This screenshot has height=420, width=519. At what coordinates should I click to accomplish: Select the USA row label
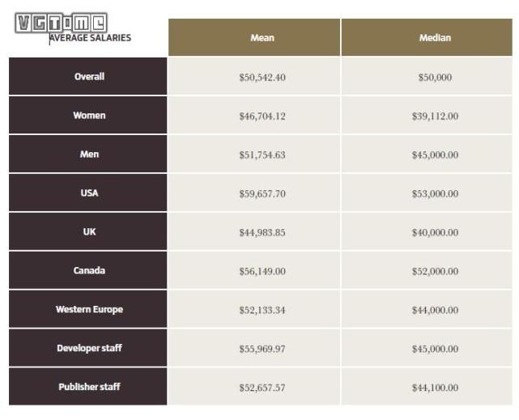click(88, 193)
